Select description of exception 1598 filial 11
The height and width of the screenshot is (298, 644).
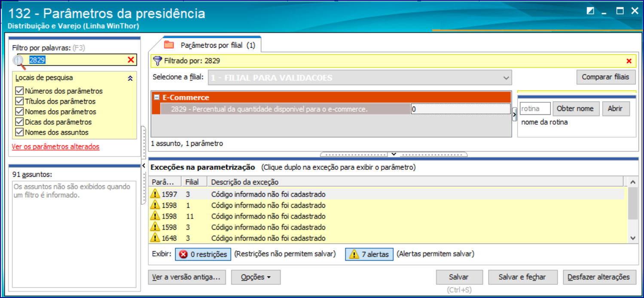[x=268, y=216]
